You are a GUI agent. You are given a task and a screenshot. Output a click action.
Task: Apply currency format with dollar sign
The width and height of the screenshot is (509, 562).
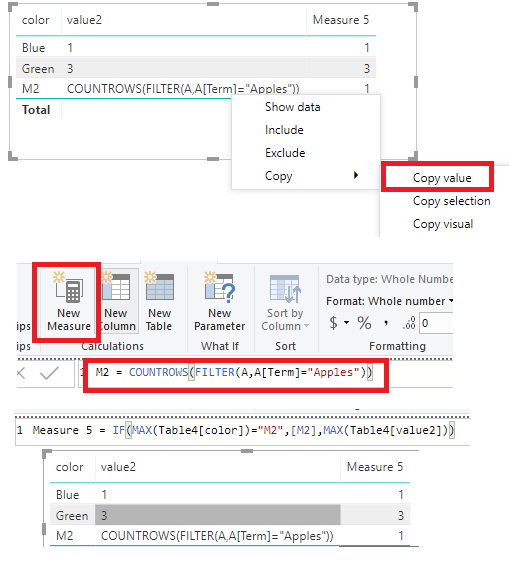pyautogui.click(x=333, y=323)
